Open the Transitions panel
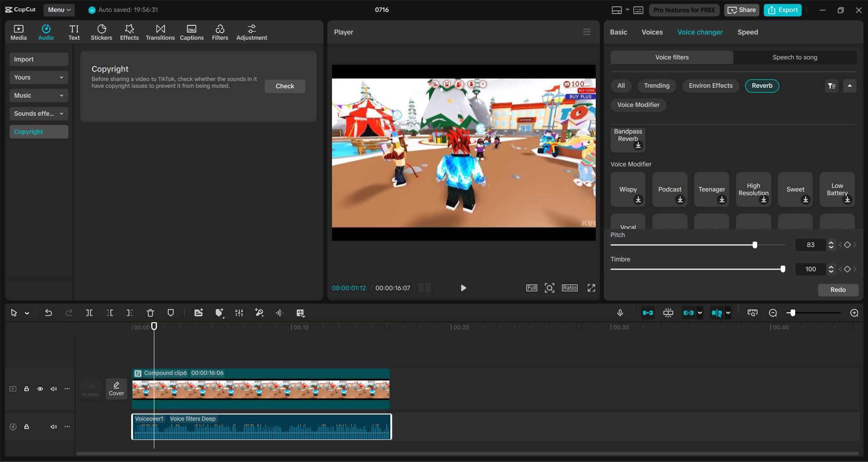The width and height of the screenshot is (868, 462). 160,32
